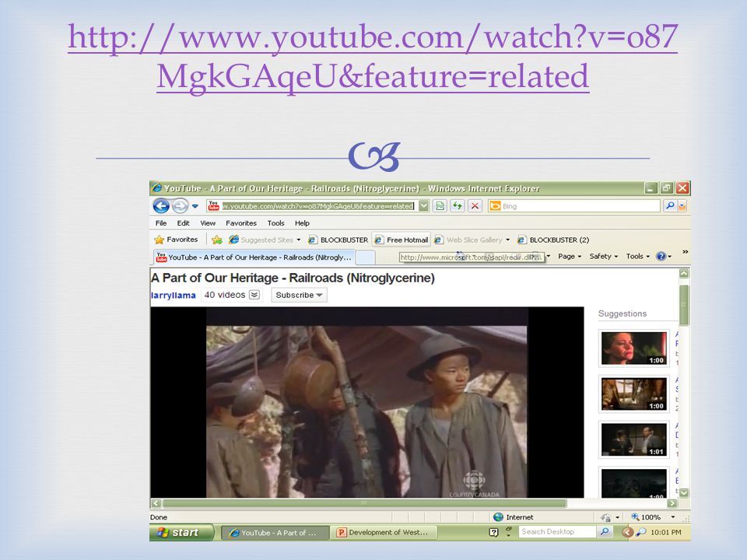Open search provider dropdown next to magnifier
The height and width of the screenshot is (560, 747).
(x=682, y=205)
